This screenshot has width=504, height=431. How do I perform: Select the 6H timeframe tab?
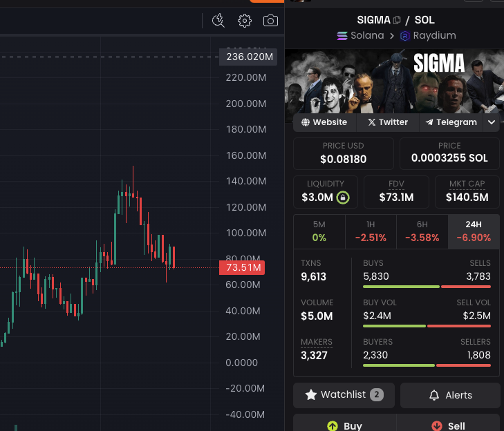[422, 231]
